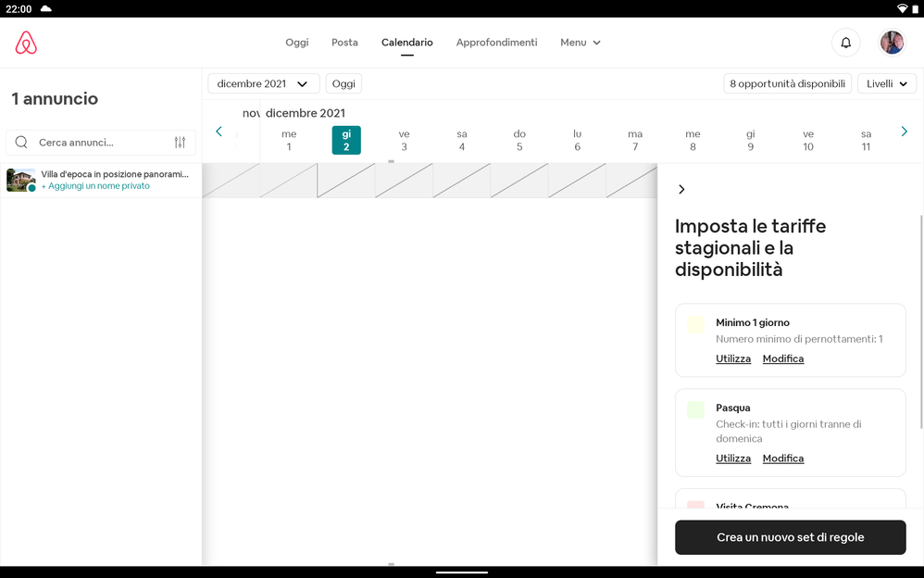Collapse the seasonal rates side panel

click(x=682, y=189)
